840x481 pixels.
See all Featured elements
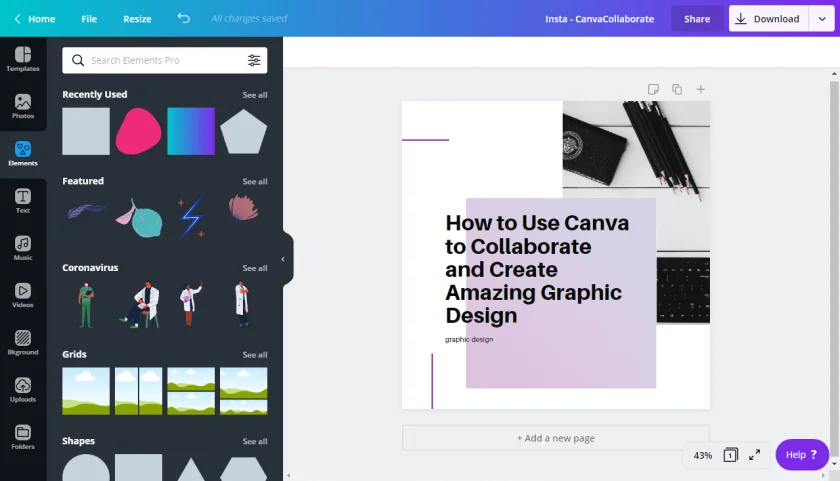pyautogui.click(x=254, y=182)
